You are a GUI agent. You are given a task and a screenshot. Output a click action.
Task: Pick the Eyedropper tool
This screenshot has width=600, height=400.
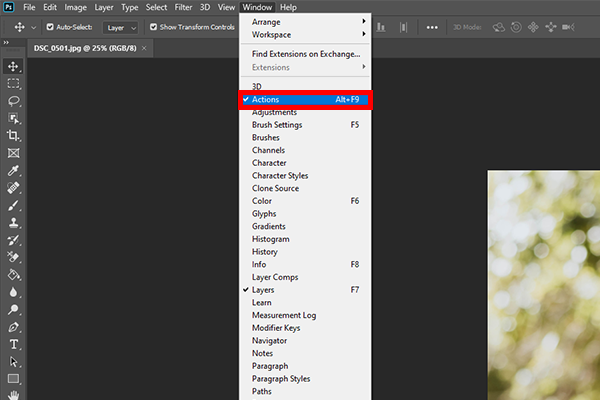14,171
